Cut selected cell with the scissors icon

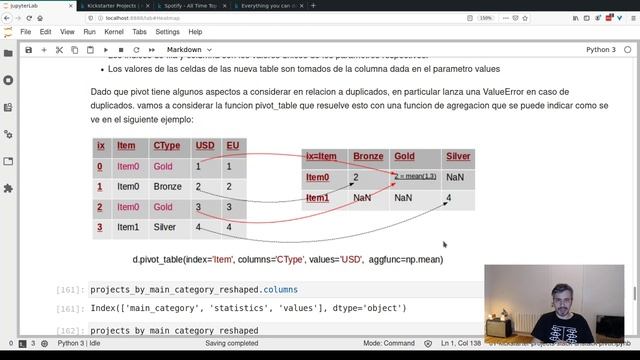tap(60, 50)
